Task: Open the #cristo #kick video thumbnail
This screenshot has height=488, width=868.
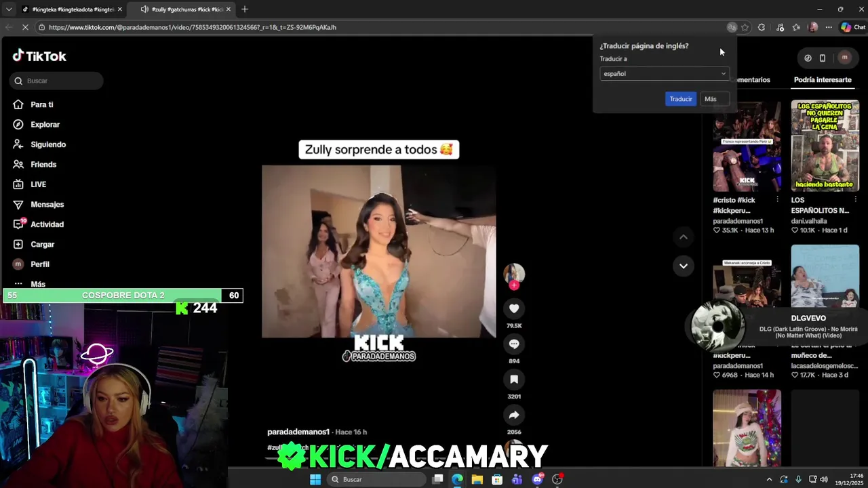Action: 747,146
